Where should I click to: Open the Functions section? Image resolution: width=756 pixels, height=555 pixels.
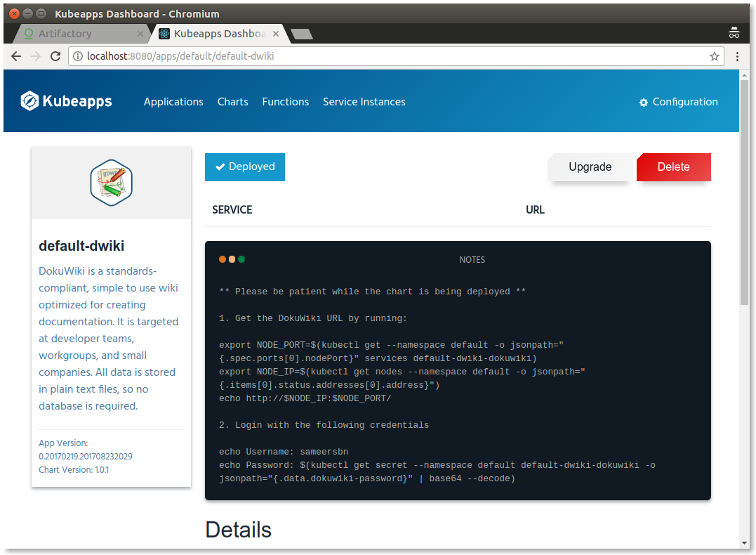click(286, 102)
